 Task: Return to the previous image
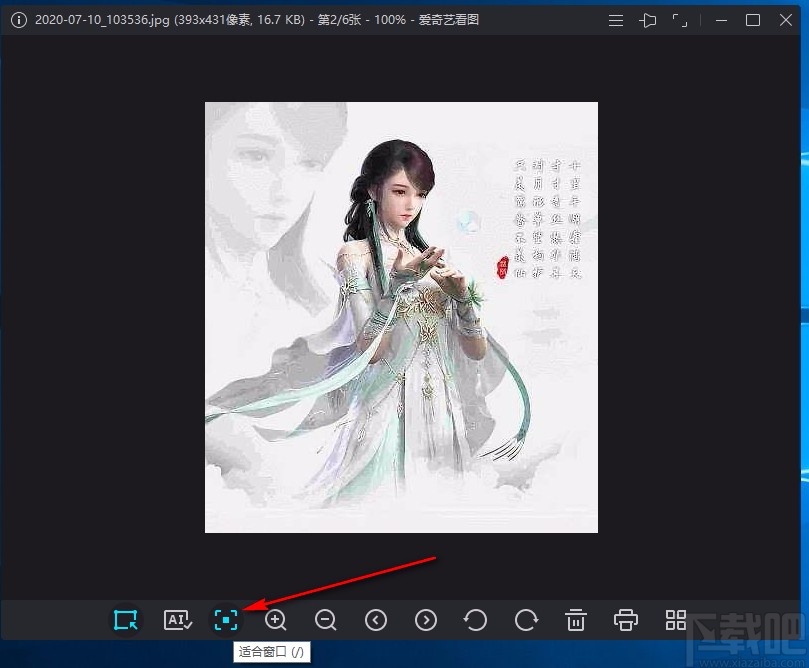(x=375, y=620)
